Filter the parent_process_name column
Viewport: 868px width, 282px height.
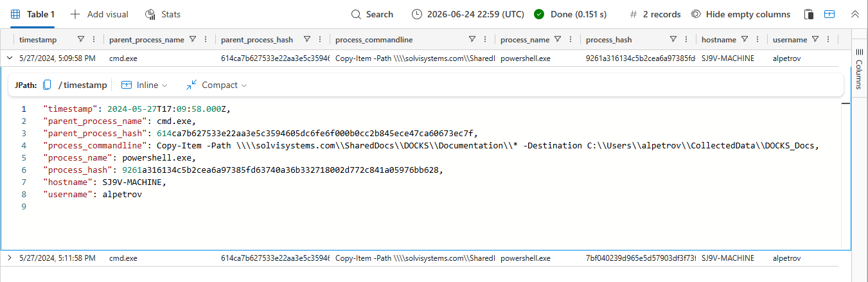tap(192, 39)
